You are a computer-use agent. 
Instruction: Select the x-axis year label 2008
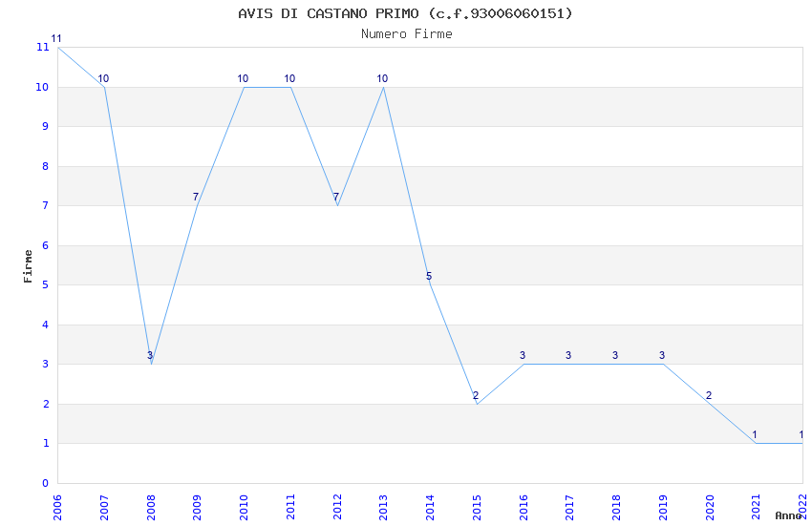click(150, 507)
